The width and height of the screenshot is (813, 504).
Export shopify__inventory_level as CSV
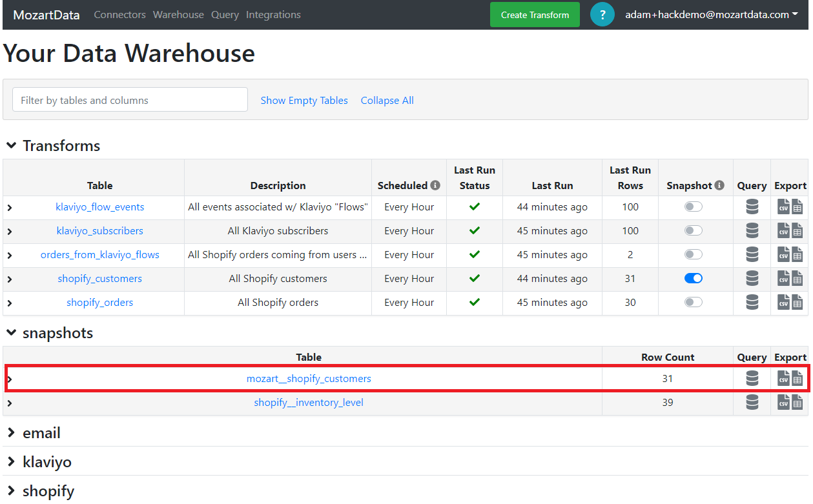tap(783, 403)
